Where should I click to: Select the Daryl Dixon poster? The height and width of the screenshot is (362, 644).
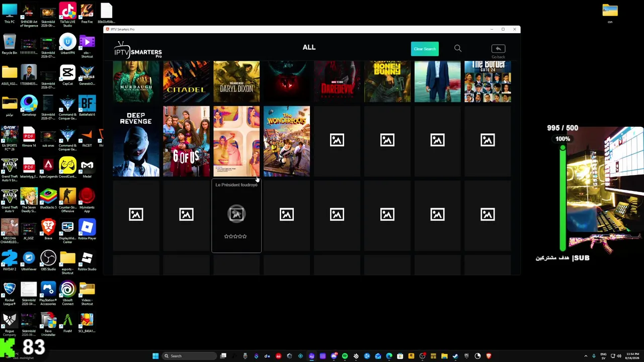point(236,81)
